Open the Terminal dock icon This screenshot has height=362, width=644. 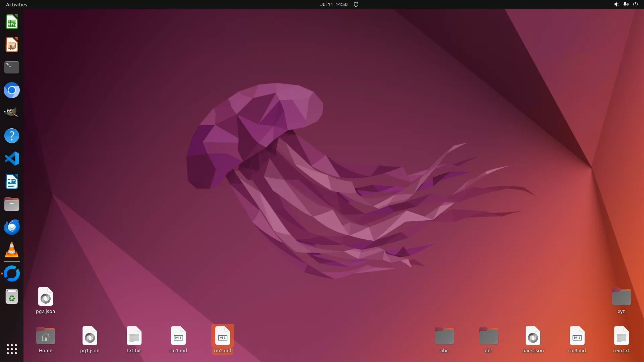point(12,67)
